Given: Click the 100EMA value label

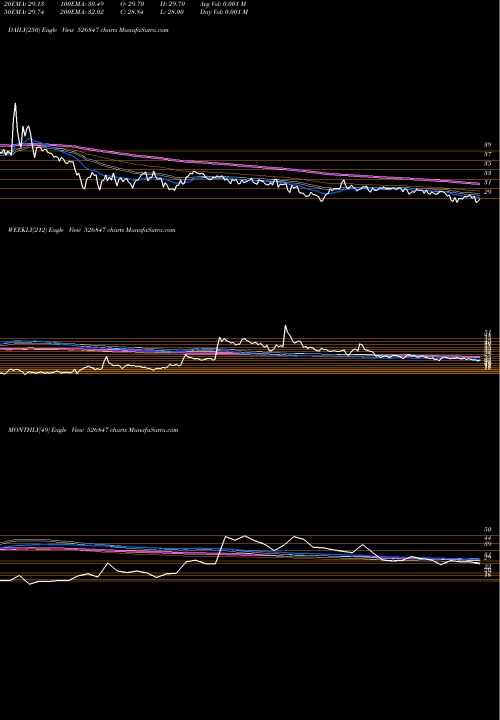Looking at the screenshot, I should click(81, 4).
